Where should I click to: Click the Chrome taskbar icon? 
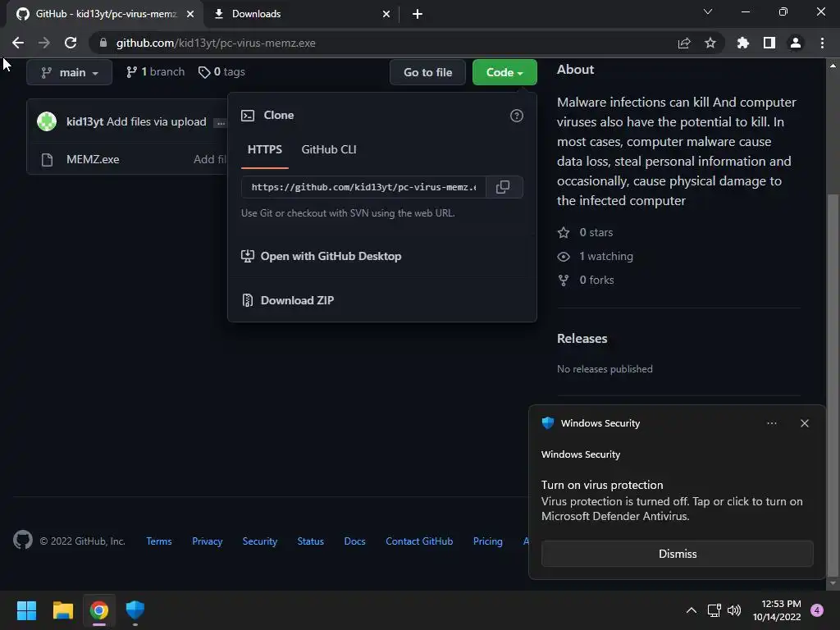click(99, 610)
